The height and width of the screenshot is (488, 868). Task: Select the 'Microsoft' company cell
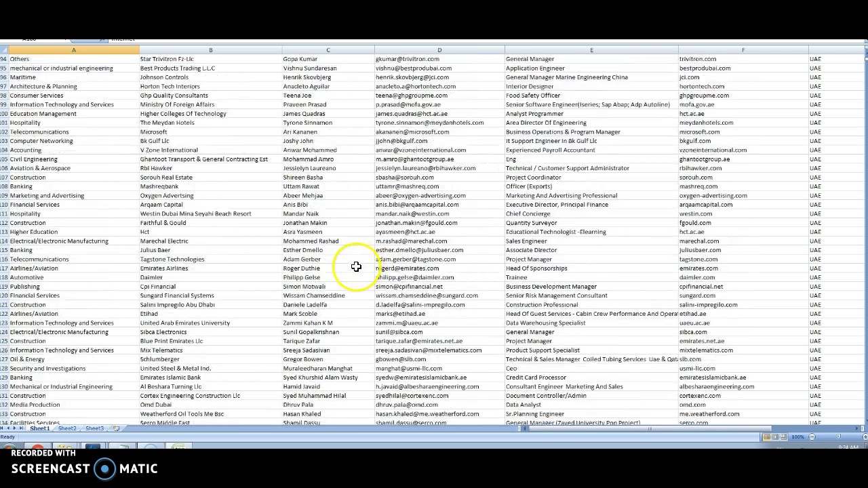(x=153, y=132)
